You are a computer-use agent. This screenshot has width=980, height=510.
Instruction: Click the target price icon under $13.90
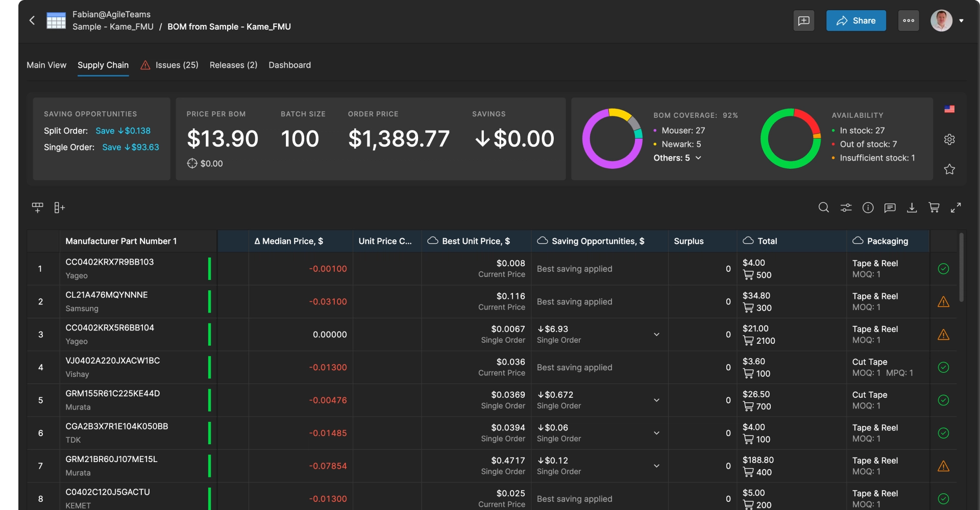192,163
